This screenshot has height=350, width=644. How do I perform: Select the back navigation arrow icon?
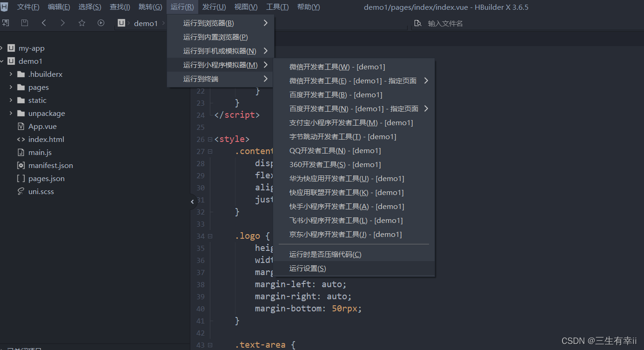coord(43,22)
